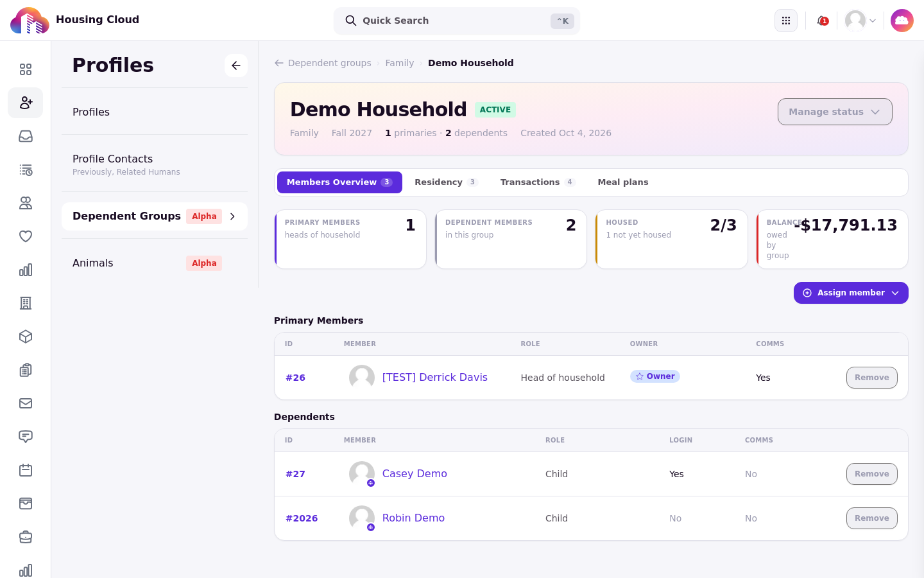Image resolution: width=924 pixels, height=578 pixels.
Task: Open Profile Contacts in the Profiles menu
Action: (x=155, y=164)
